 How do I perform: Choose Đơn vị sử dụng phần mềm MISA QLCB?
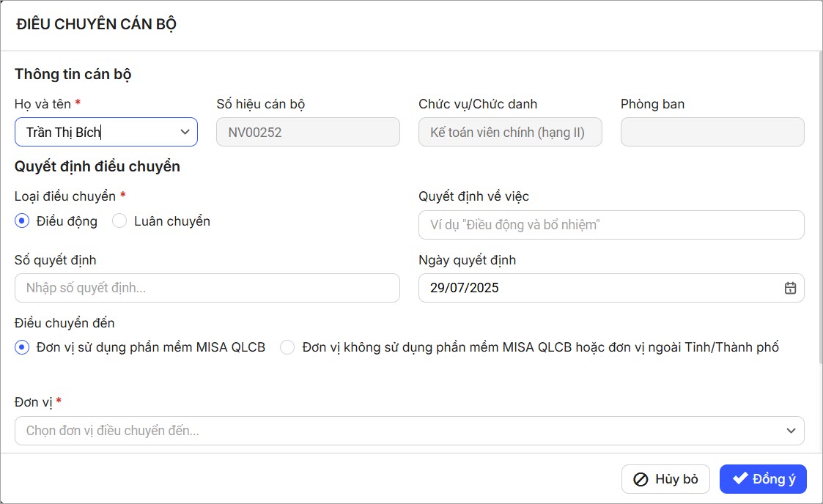(x=22, y=347)
